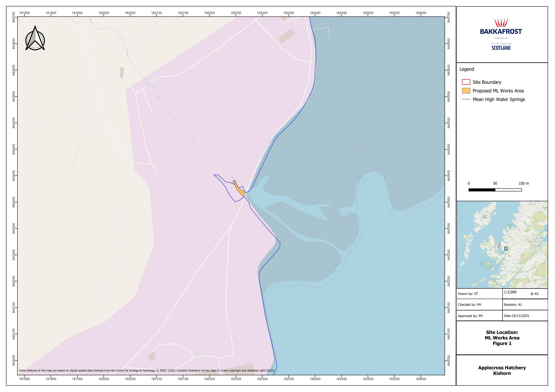Click the bottom axis label '182000'

tap(104, 379)
